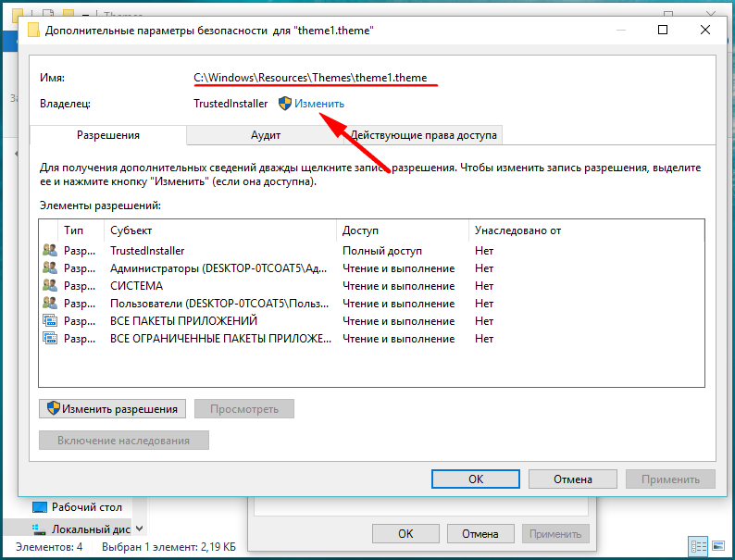
Task: Confirm the security dialog with OK
Action: (475, 479)
